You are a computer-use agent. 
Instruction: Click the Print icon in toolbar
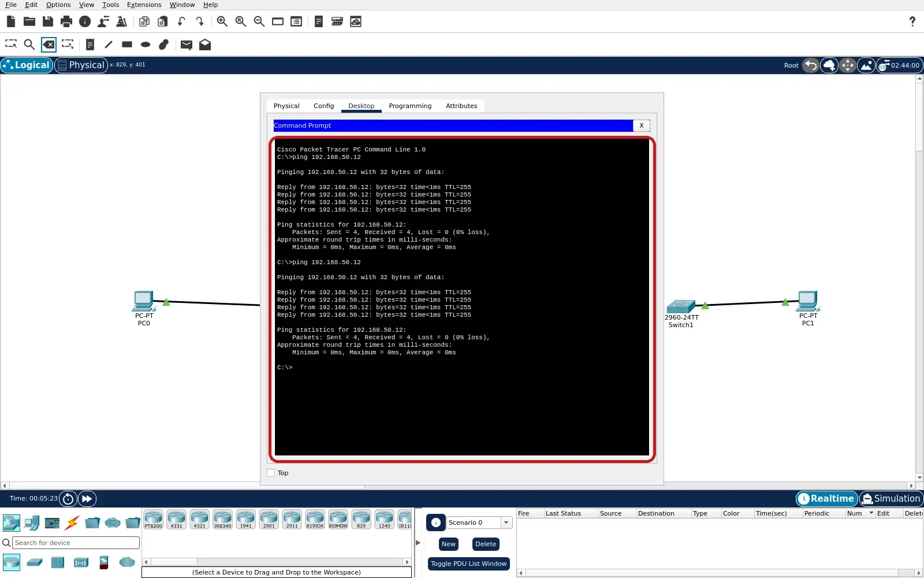[x=66, y=21]
